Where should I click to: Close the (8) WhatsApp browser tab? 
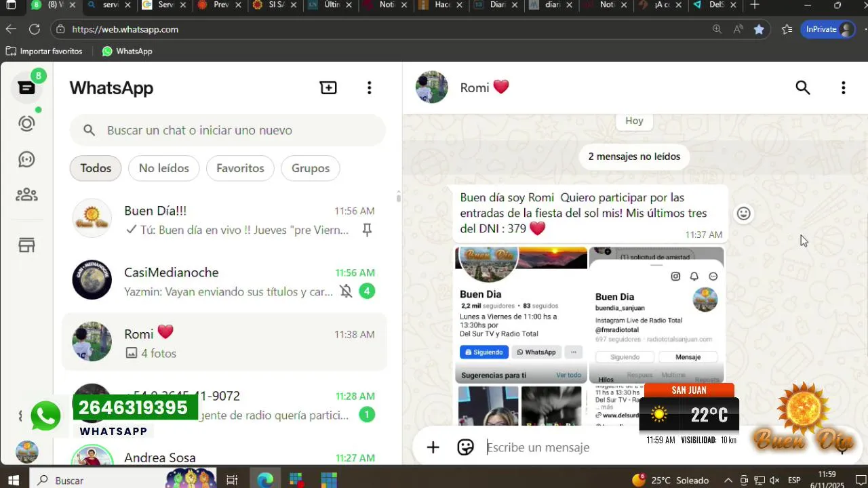click(72, 5)
